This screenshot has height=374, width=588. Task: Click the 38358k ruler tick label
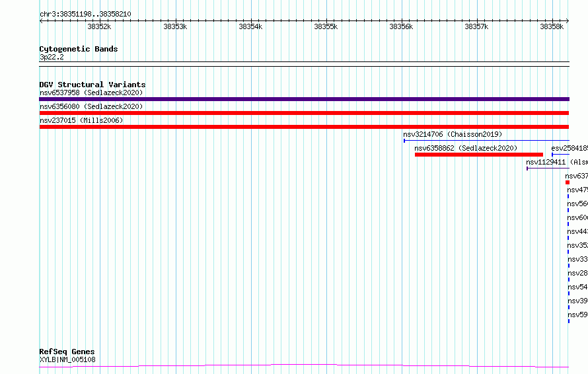pos(552,26)
